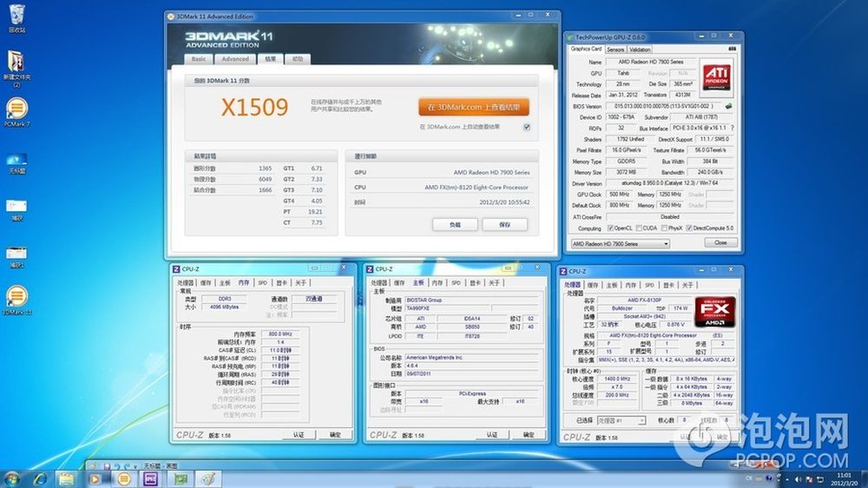Open the SPD tab in left CPU-Z window

pos(262,283)
